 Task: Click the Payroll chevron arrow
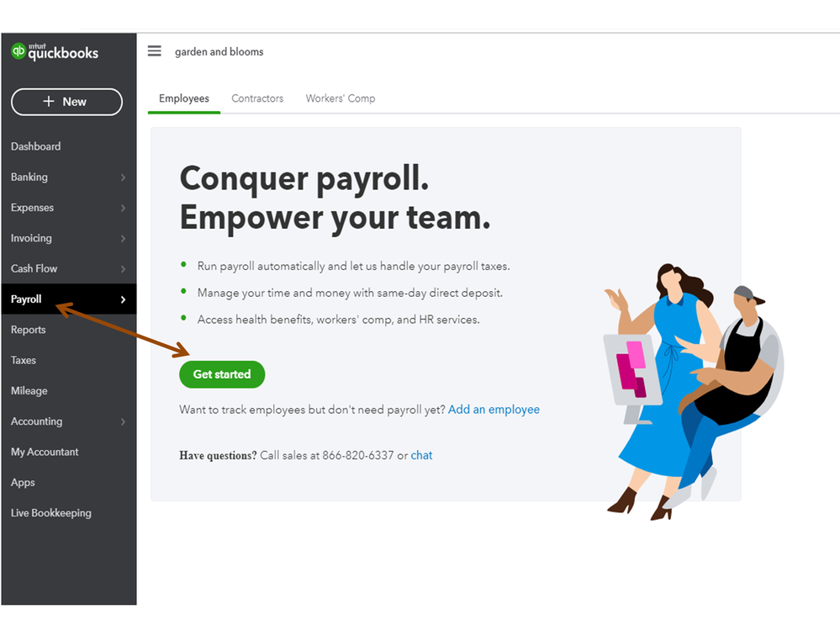click(x=124, y=299)
